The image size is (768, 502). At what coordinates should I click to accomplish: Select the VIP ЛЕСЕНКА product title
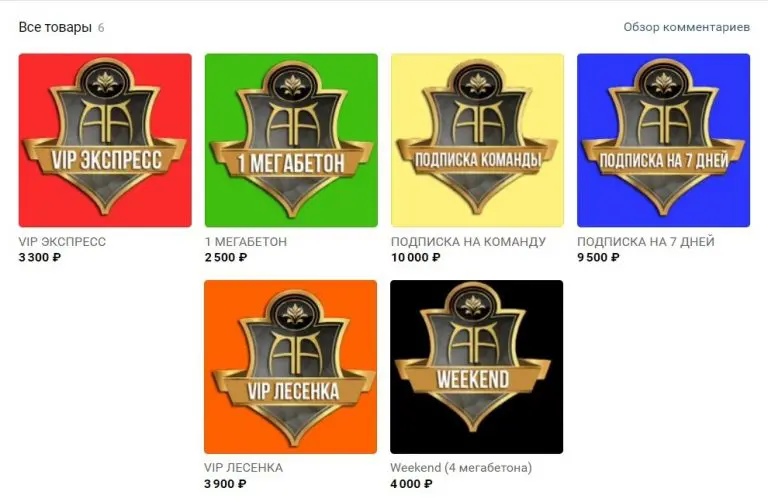coord(243,468)
